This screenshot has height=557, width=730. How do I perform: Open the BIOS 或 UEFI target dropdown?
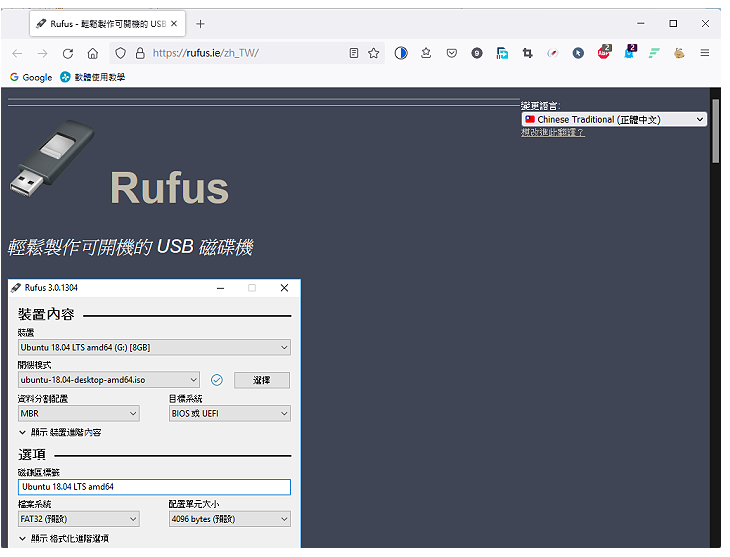230,414
